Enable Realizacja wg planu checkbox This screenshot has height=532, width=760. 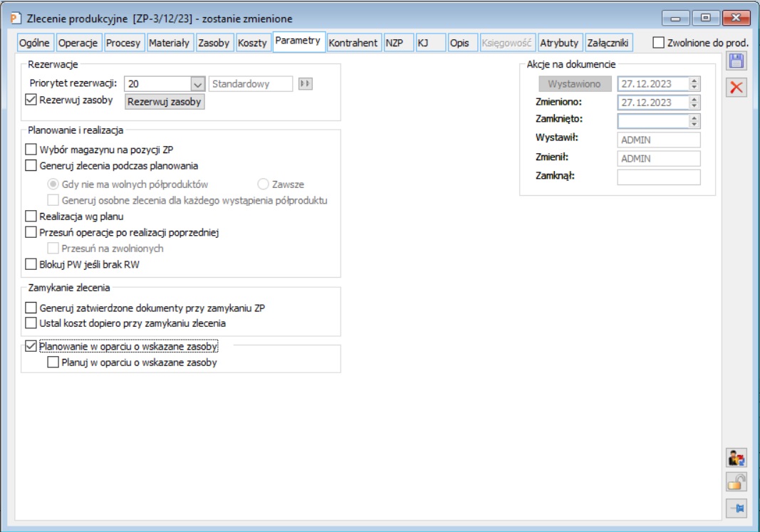pos(31,216)
